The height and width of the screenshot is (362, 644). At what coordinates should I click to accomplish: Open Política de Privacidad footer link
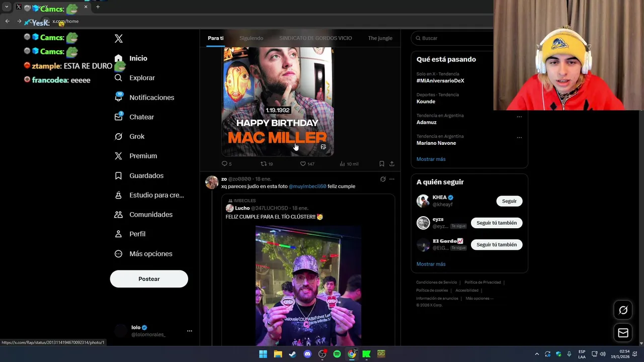tap(482, 283)
